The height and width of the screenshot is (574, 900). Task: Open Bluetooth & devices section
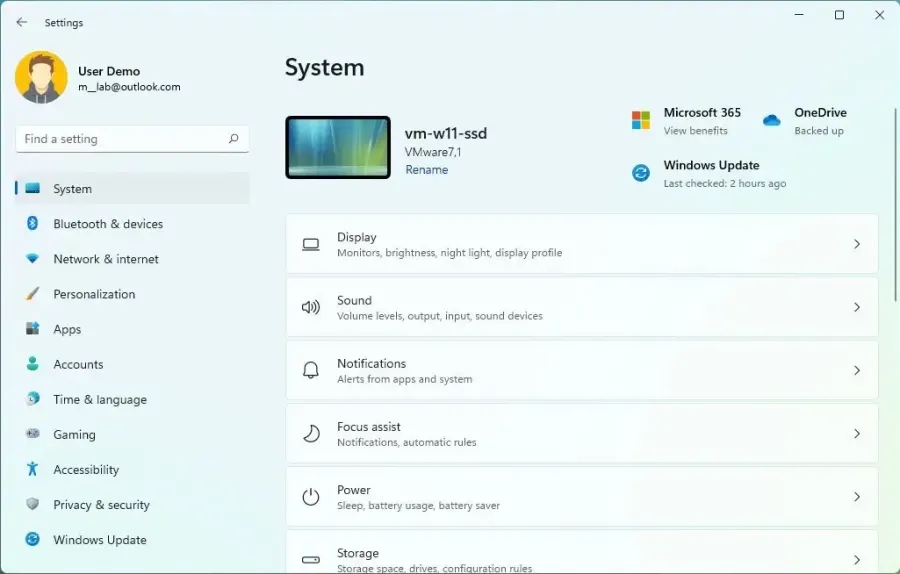[133, 223]
